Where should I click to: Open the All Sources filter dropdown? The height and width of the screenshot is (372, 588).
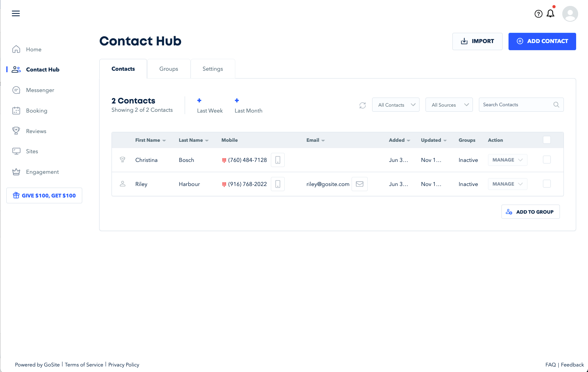449,105
